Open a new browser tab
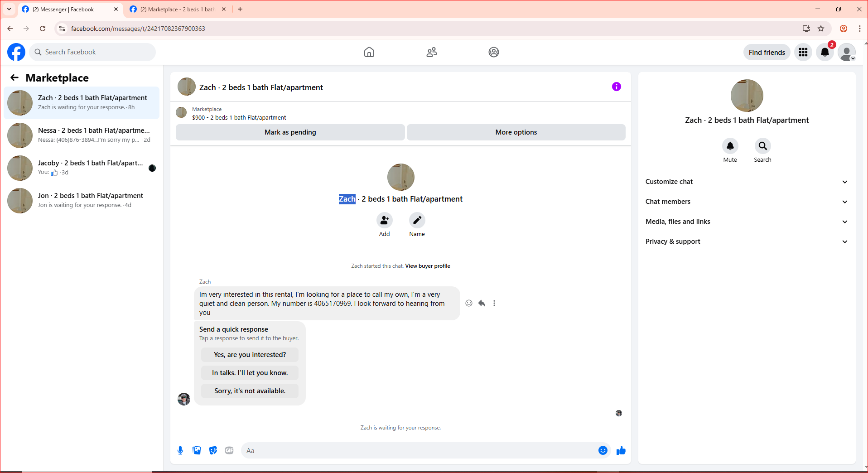 (240, 9)
